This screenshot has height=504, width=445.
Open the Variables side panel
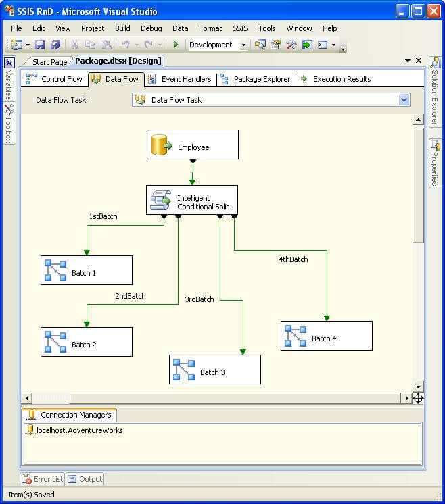[x=9, y=80]
